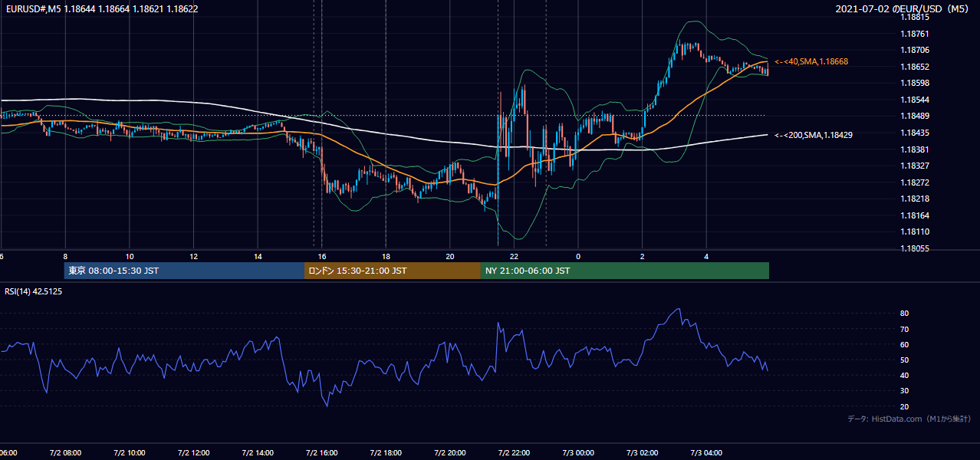Image resolution: width=980 pixels, height=460 pixels.
Task: Click the 東京 08:00-15:30 JST session bar
Action: tap(184, 271)
